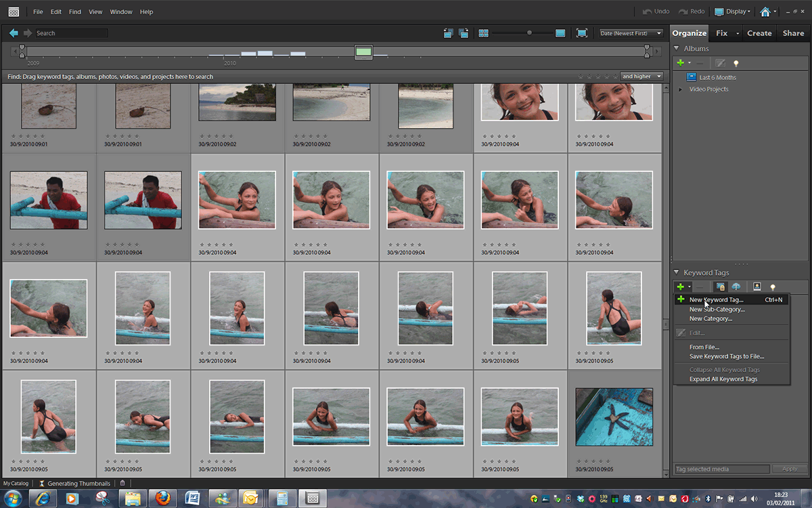Open the 'and higher' rating dropdown
Screen dimensions: 812x508
[641, 77]
